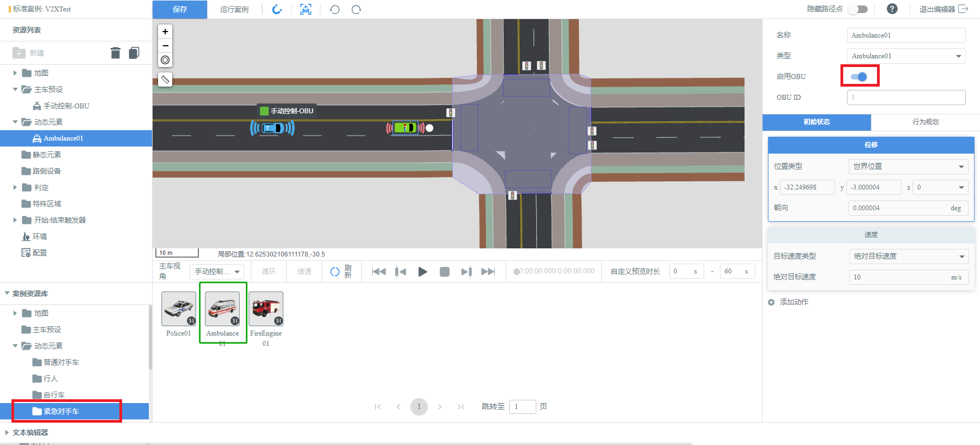Open the 配置 configuration item
Viewport: 980px width, 445px height.
pyautogui.click(x=34, y=253)
